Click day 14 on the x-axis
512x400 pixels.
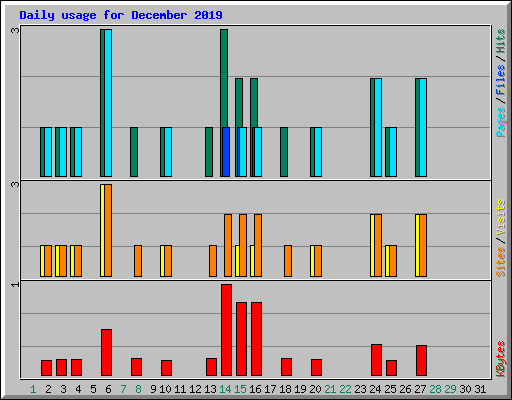tap(225, 389)
